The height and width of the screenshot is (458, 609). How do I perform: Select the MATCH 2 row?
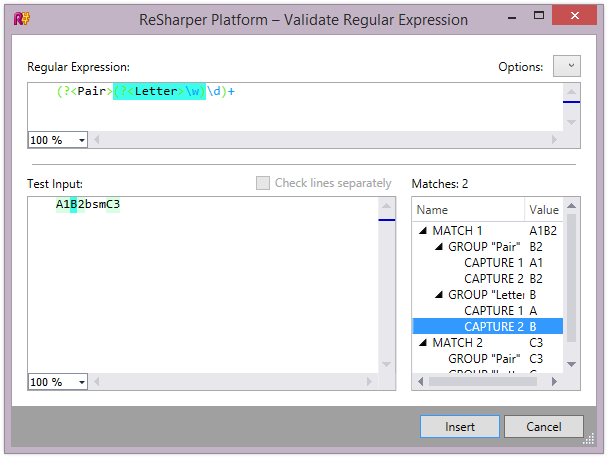click(x=488, y=343)
